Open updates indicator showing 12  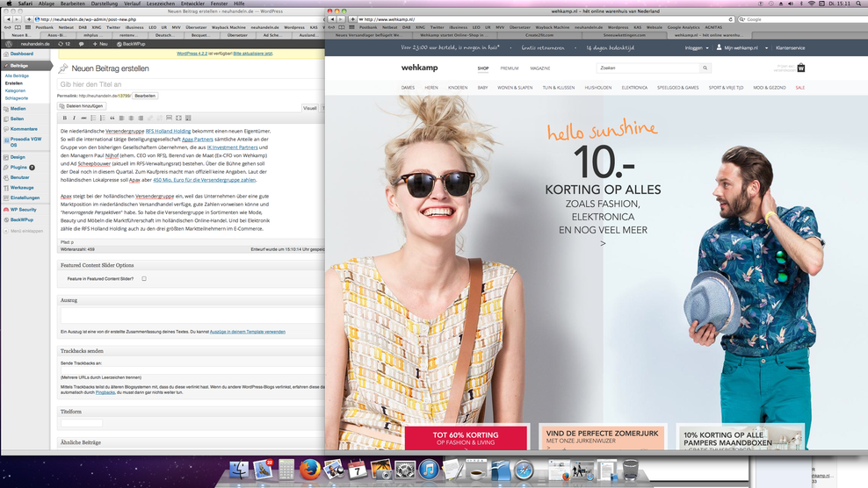pyautogui.click(x=64, y=44)
